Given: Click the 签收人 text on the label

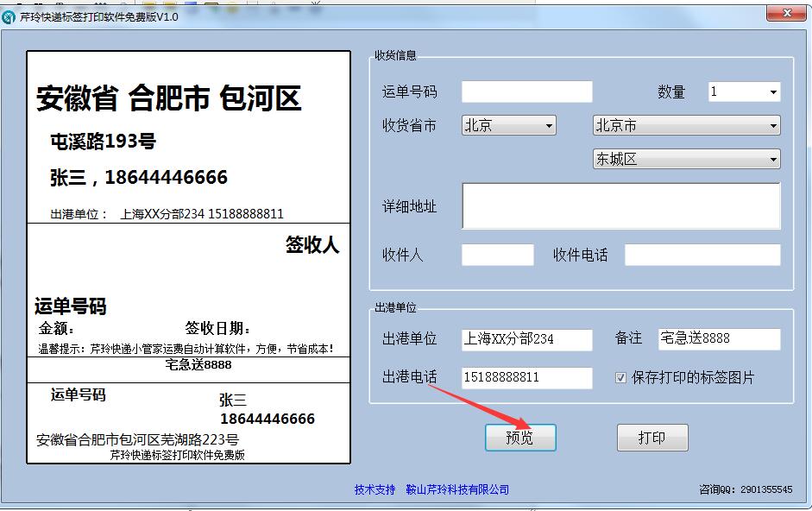Looking at the screenshot, I should 312,244.
